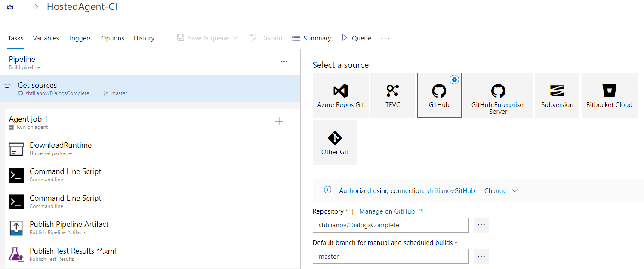Click the Discard undo icon
The height and width of the screenshot is (269, 644).
pos(253,38)
